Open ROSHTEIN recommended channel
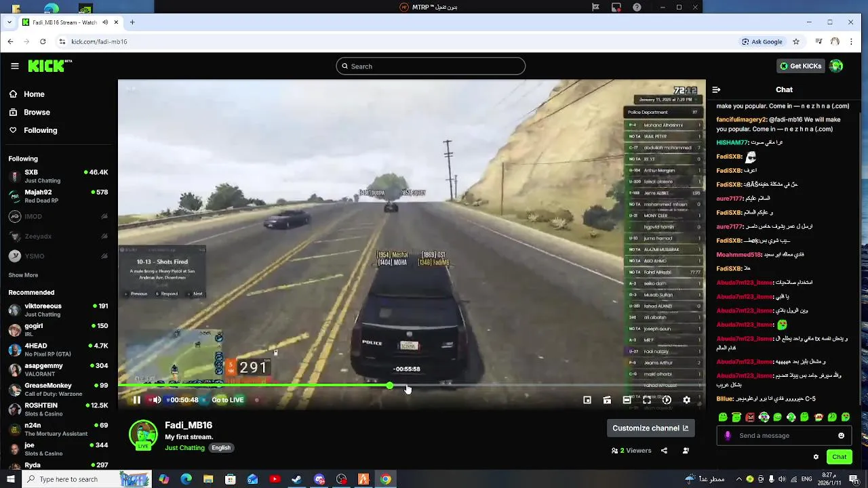 58,409
